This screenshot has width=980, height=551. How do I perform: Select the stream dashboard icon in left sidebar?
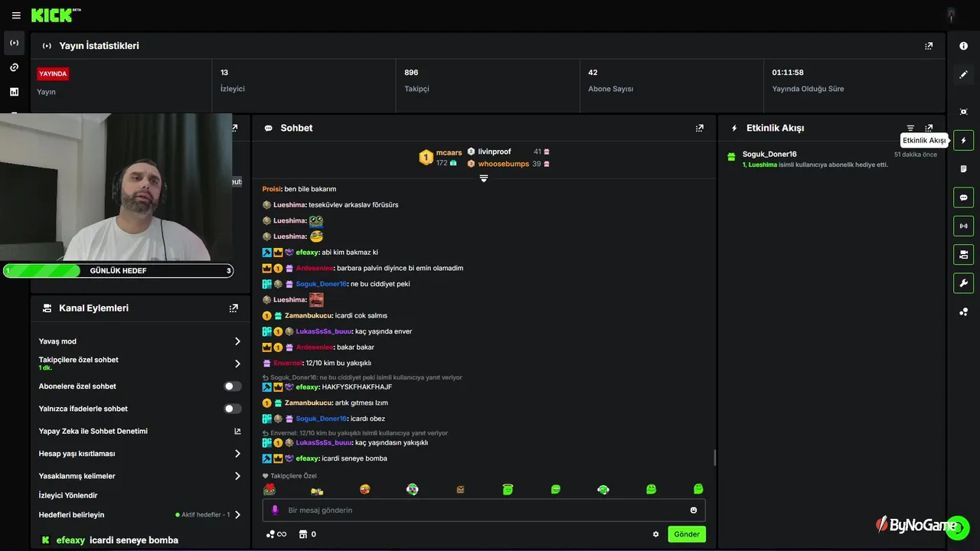tap(14, 43)
